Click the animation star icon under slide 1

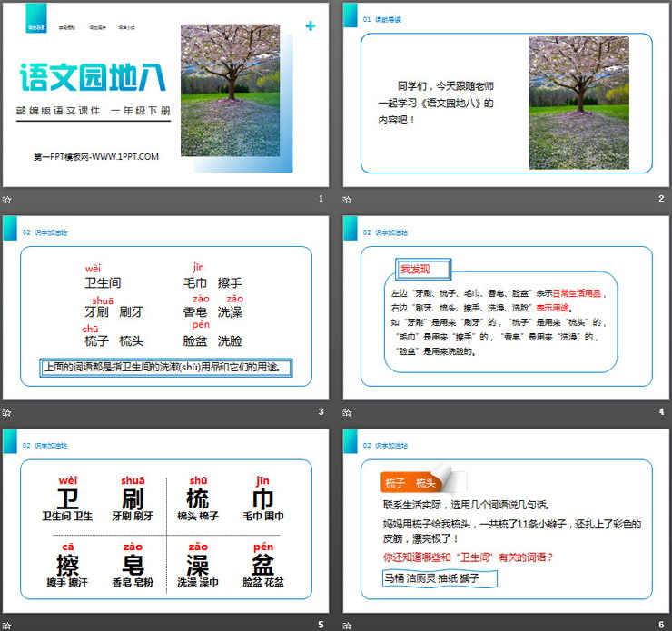tap(7, 199)
